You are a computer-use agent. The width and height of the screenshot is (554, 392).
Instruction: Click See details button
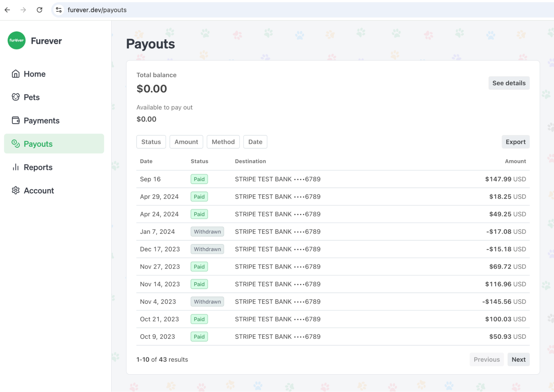[509, 83]
